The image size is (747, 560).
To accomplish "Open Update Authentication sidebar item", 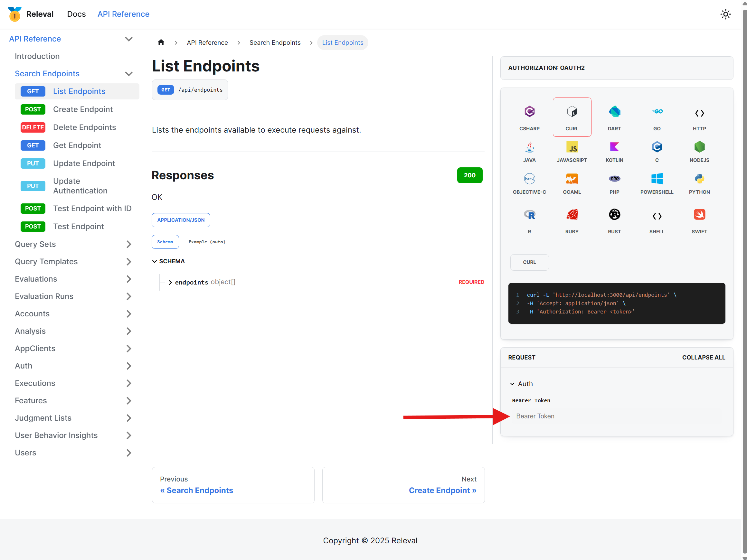I will (x=77, y=186).
